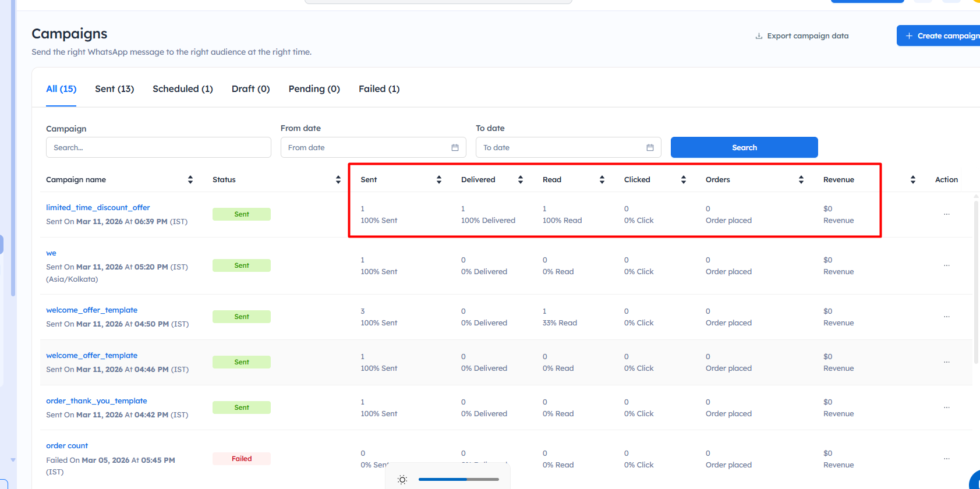Sort by Read column arrows
This screenshot has height=489, width=980.
coord(602,180)
